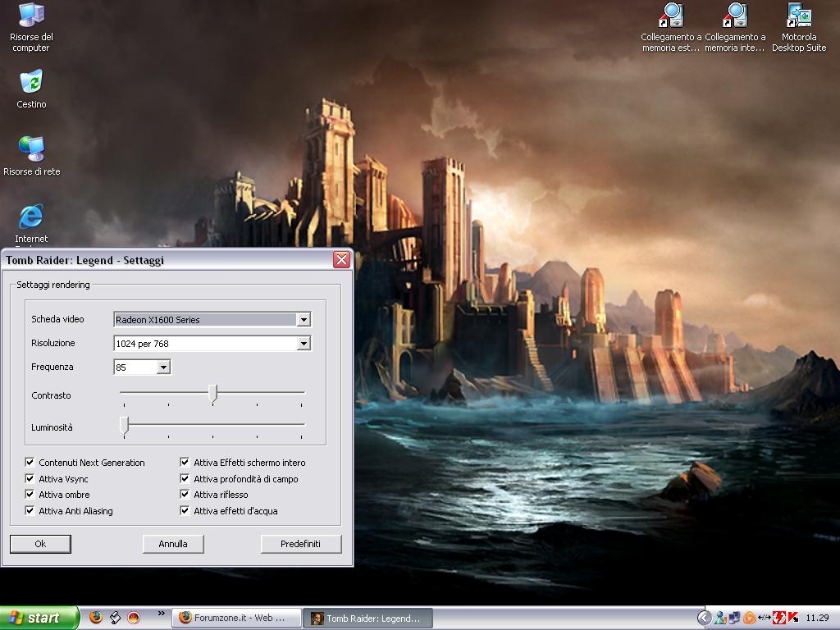Select the Cestino recycle bin icon
This screenshot has height=630, width=840.
click(x=31, y=89)
